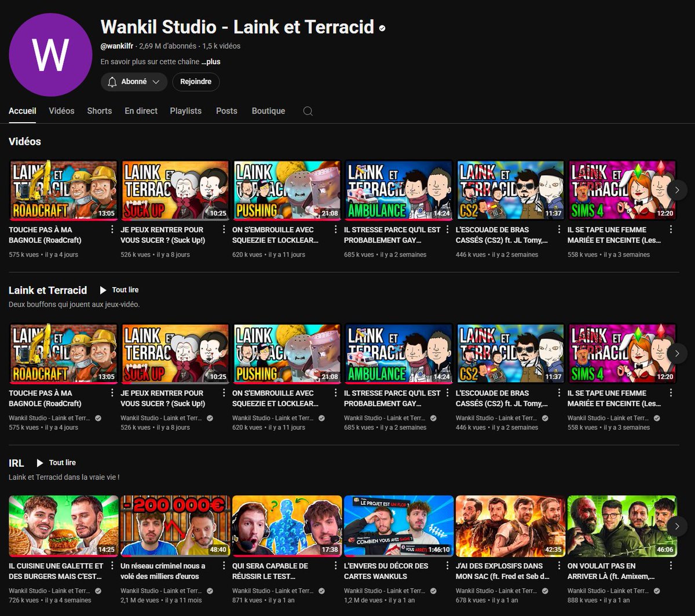Viewport: 695px width, 616px height.
Task: Click channel name under IL CUISINE UNE GALETTE video
Action: [x=50, y=591]
